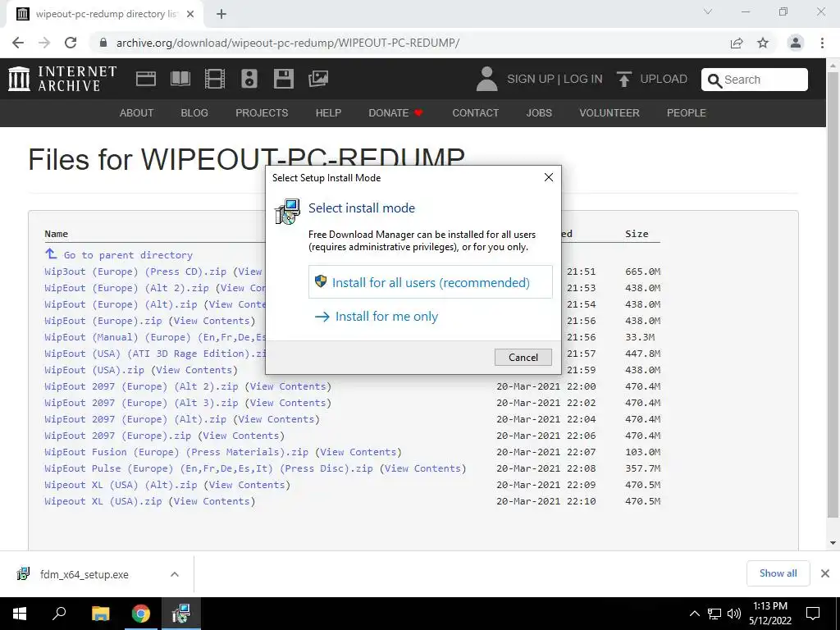Go back in Chrome

[18, 43]
